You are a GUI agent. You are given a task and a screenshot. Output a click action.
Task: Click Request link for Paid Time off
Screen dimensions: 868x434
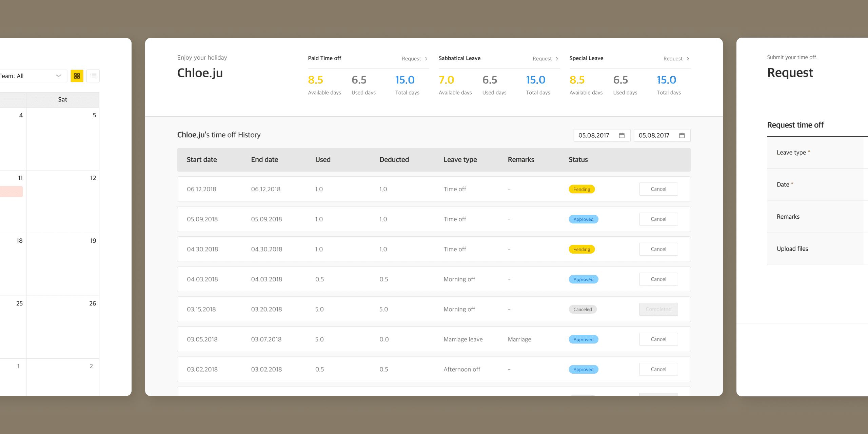point(411,59)
